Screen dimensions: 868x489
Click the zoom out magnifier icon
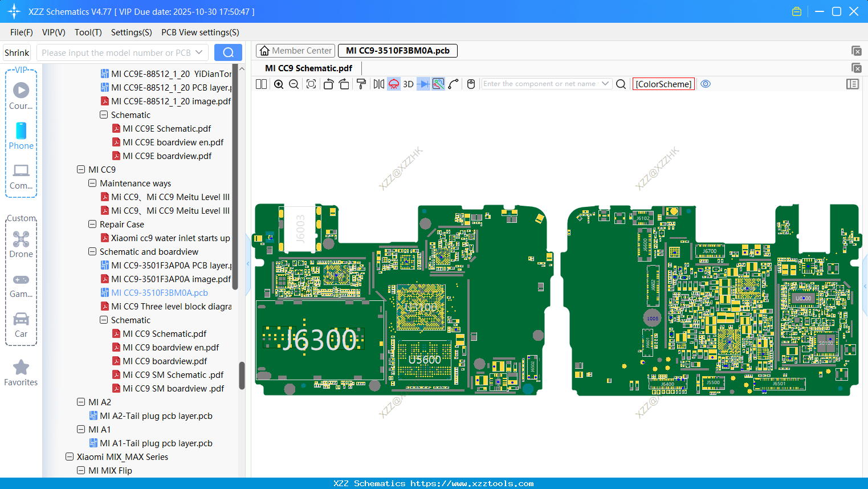pos(294,84)
